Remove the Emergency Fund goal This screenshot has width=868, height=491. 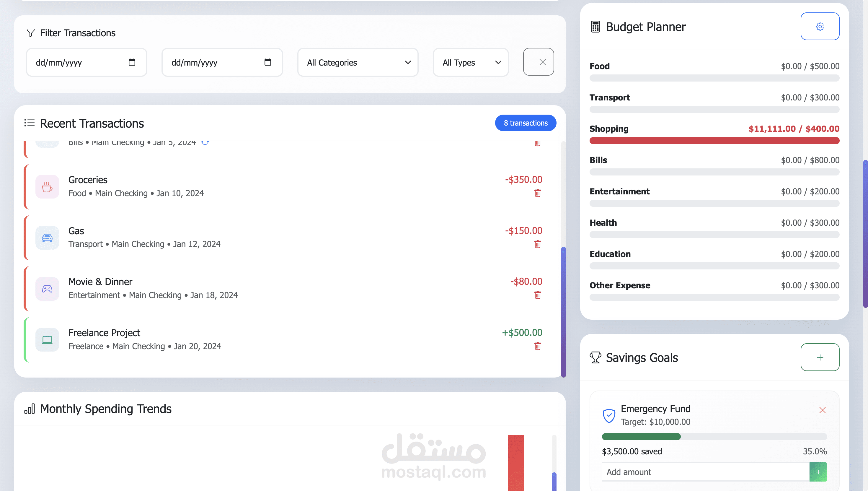(x=822, y=410)
